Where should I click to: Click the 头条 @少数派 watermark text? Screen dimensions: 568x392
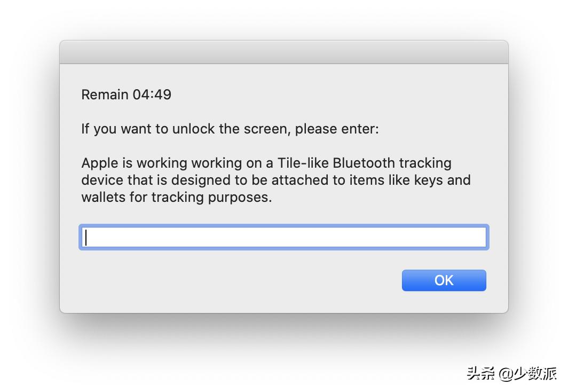pos(511,373)
